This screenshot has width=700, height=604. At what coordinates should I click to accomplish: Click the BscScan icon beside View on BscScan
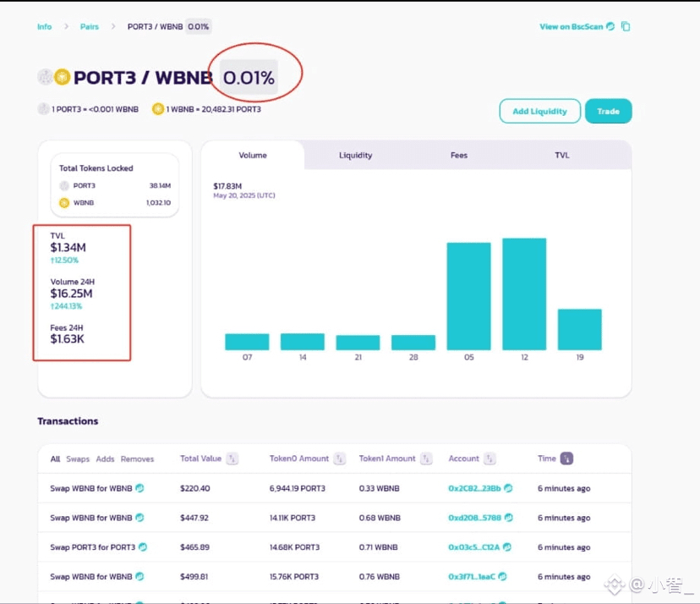610,26
